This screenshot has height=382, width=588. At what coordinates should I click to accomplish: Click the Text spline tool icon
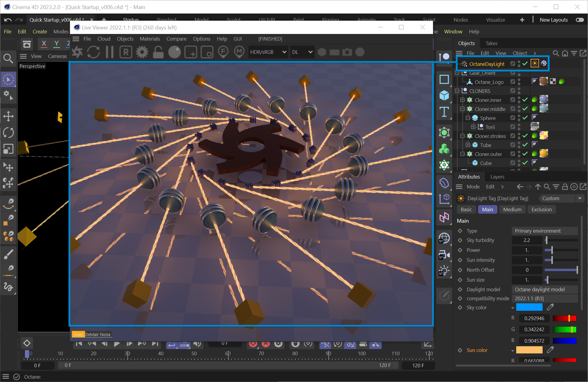pyautogui.click(x=444, y=112)
